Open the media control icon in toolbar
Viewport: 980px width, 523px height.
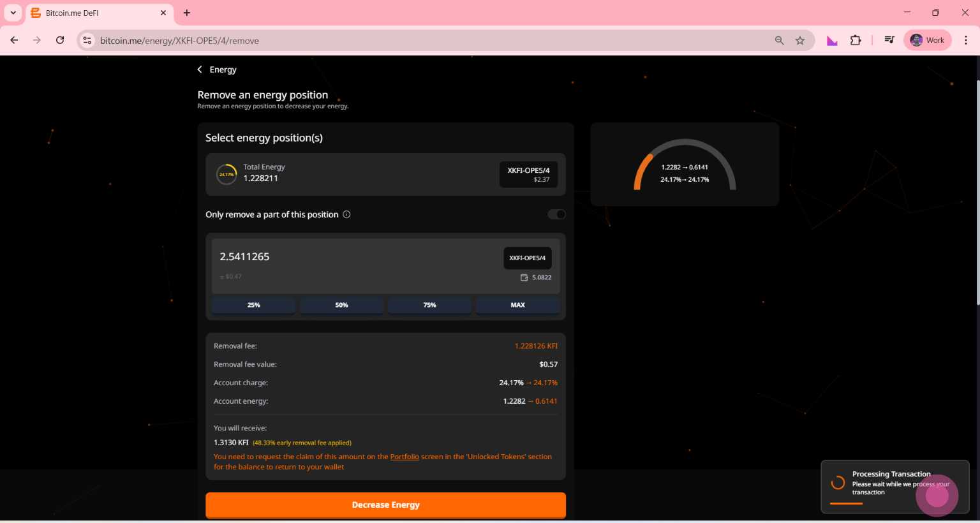point(889,40)
